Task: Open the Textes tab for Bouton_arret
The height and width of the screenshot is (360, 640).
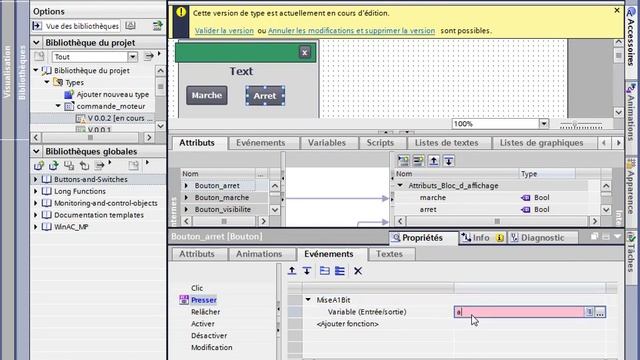Action: click(x=389, y=254)
